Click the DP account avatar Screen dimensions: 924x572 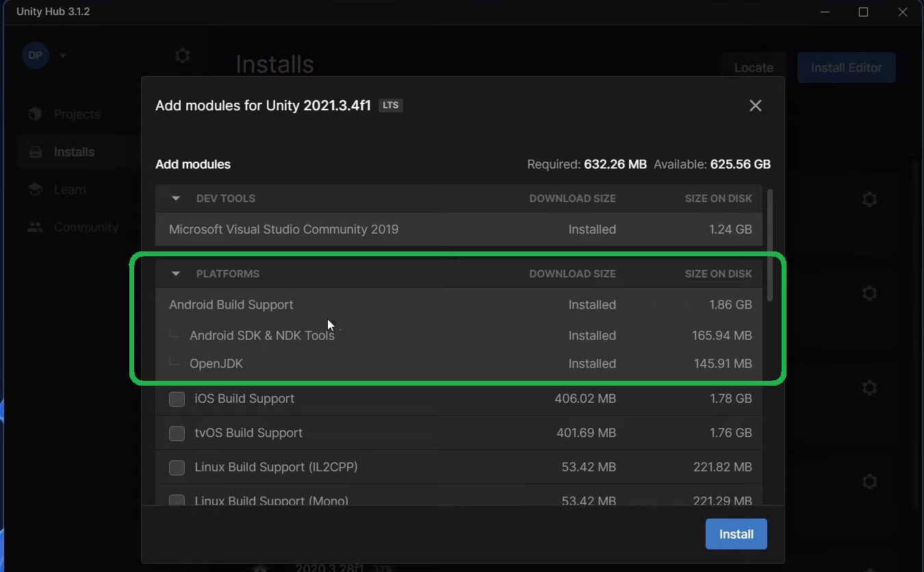pyautogui.click(x=36, y=55)
